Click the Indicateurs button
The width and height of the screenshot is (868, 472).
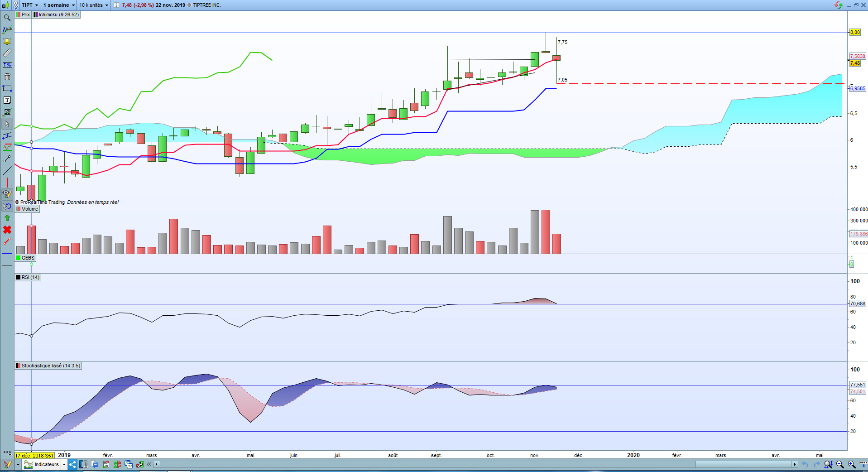pos(45,464)
